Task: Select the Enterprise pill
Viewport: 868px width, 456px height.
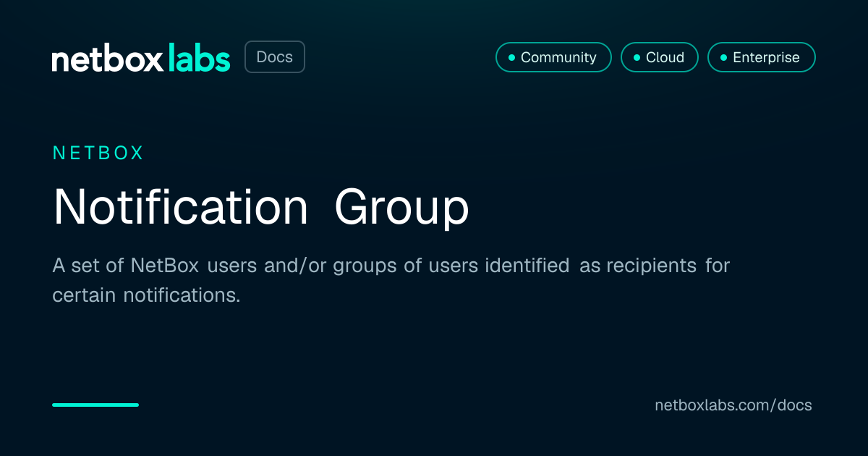Action: pos(762,57)
